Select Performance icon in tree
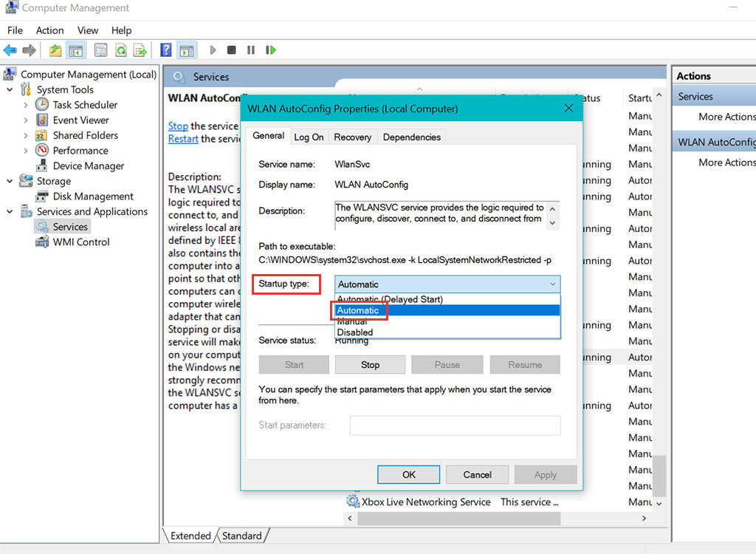The height and width of the screenshot is (554, 756). 42,151
